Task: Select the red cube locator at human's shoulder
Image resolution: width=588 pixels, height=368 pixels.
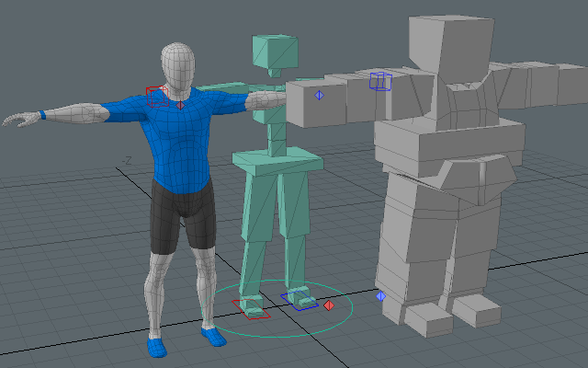Action: click(153, 93)
